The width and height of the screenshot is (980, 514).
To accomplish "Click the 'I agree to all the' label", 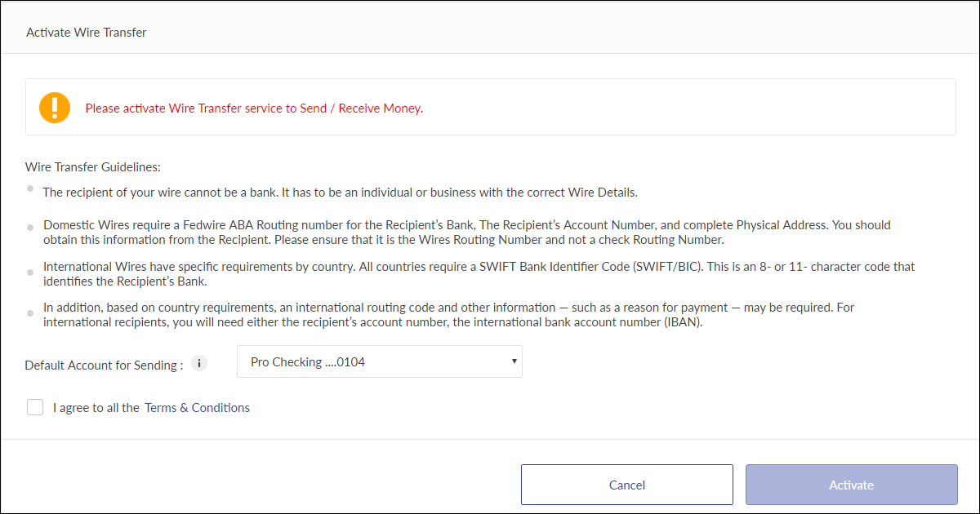I will [x=96, y=408].
